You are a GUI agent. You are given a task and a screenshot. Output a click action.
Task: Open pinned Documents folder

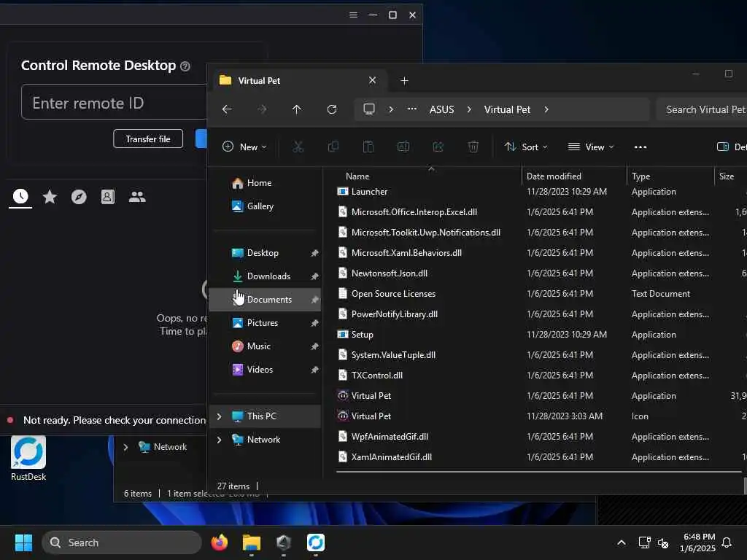[x=264, y=300]
